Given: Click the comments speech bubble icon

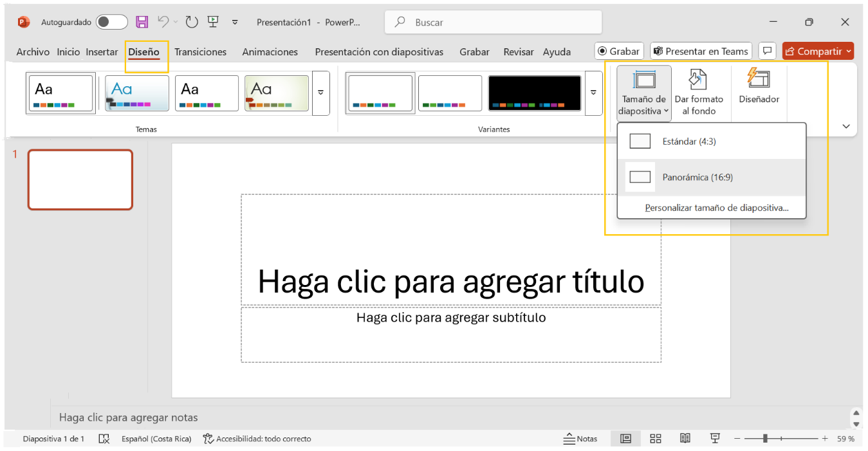Looking at the screenshot, I should (x=766, y=51).
